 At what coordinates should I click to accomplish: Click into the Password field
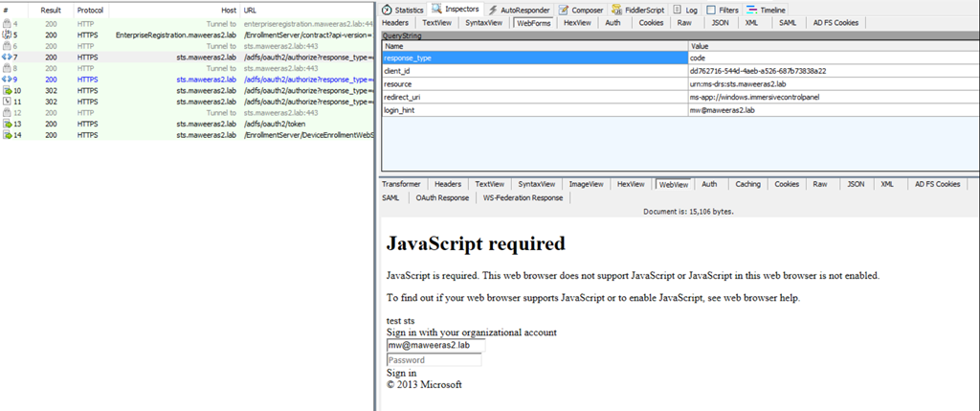434,360
